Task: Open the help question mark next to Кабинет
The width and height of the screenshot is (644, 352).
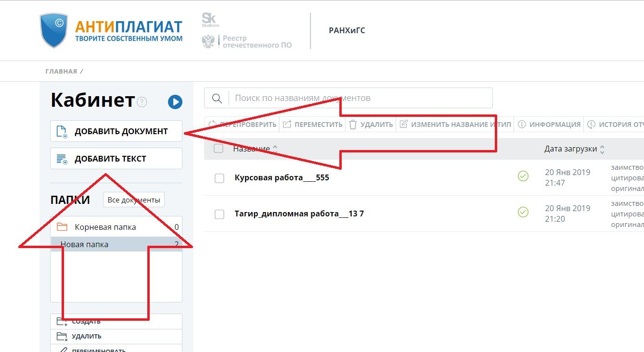Action: (x=142, y=102)
